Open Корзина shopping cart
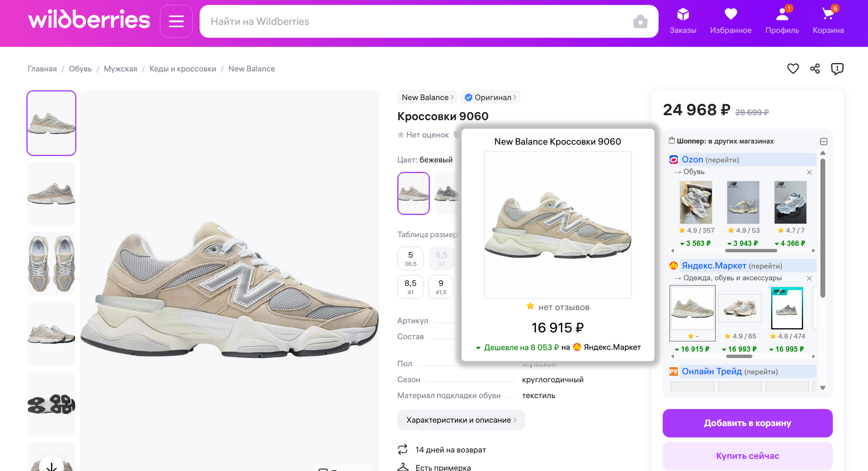Viewport: 868px width, 471px height. (828, 21)
